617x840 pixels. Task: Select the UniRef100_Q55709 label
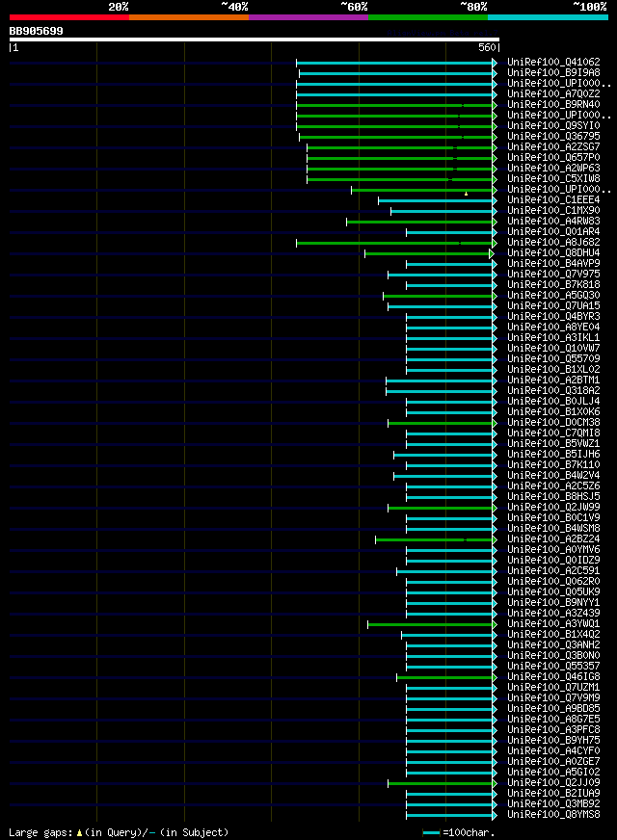coord(553,359)
